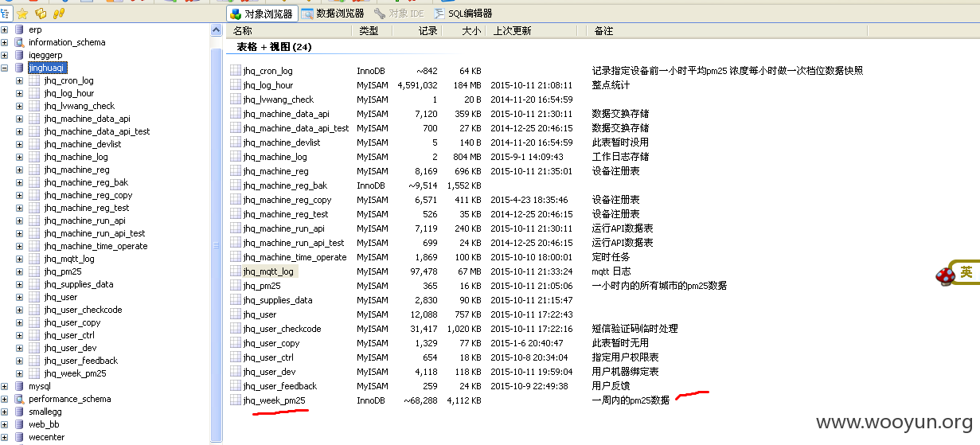Image resolution: width=980 pixels, height=445 pixels.
Task: Click the tree view icon in left toolbar
Action: (6, 14)
